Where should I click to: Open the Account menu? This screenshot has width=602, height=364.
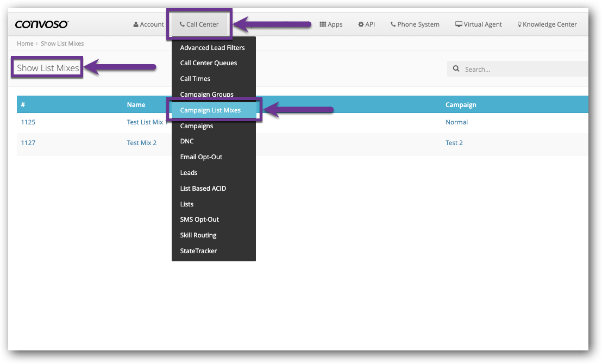pos(148,24)
